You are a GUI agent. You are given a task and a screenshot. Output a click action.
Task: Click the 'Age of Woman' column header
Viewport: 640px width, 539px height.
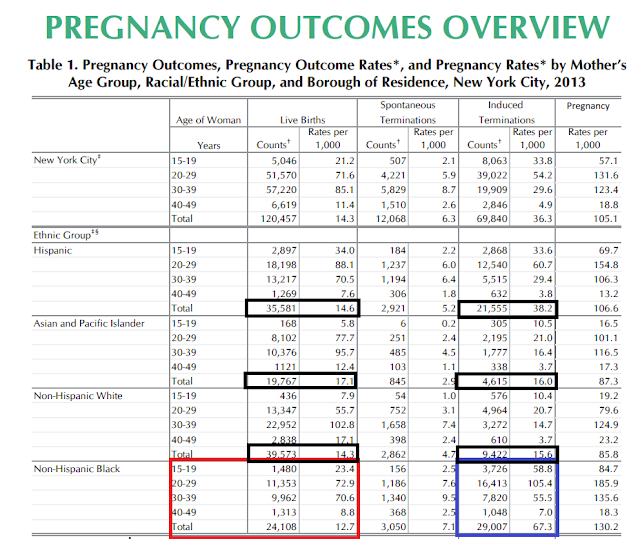[209, 120]
